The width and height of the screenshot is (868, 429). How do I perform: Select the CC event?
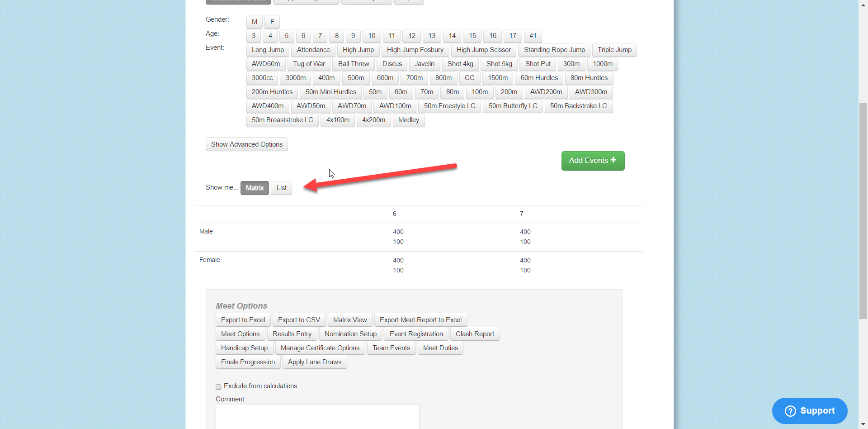(x=470, y=78)
